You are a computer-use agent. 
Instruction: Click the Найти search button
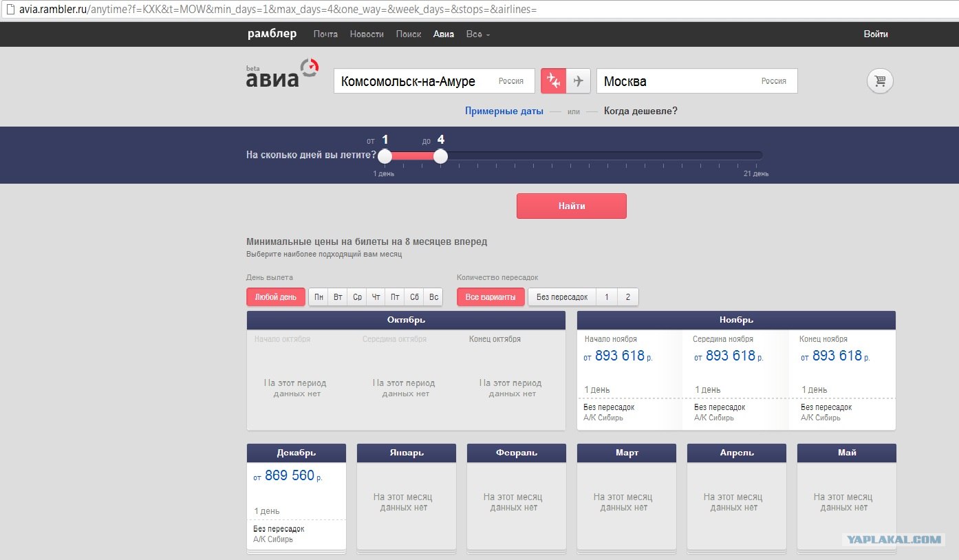click(572, 206)
